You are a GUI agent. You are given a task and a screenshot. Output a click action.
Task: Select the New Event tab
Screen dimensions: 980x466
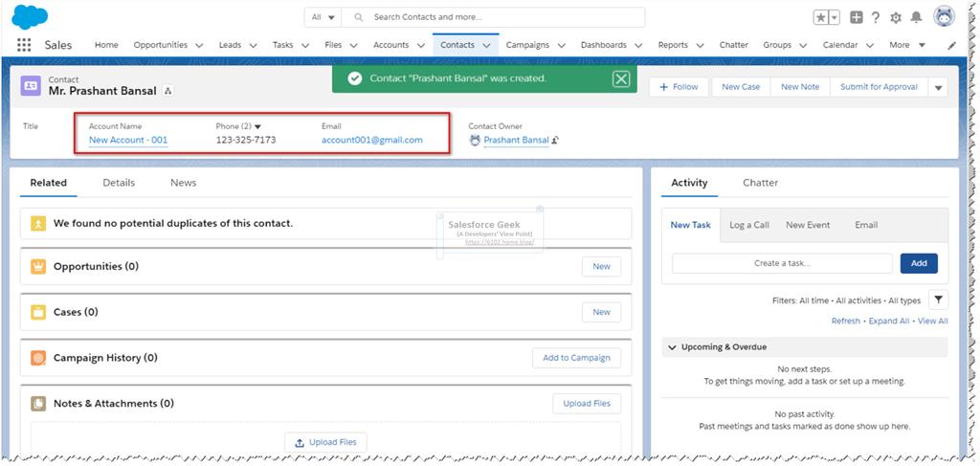click(x=808, y=225)
